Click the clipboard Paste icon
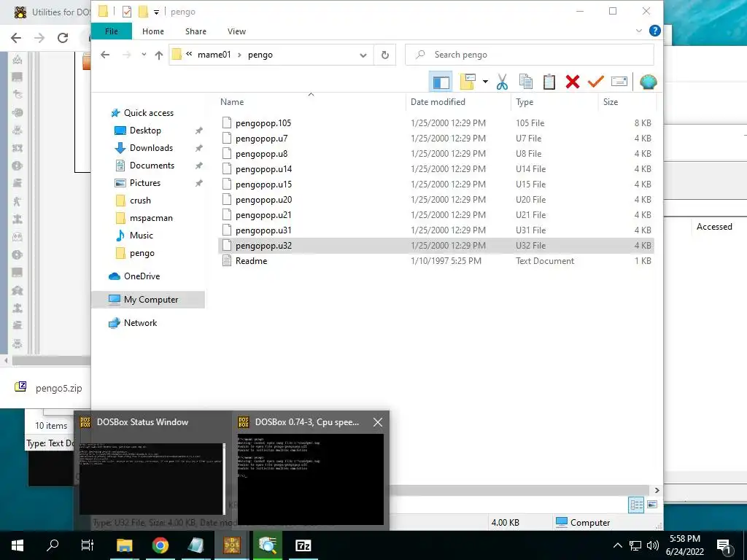The width and height of the screenshot is (747, 560). [x=549, y=82]
